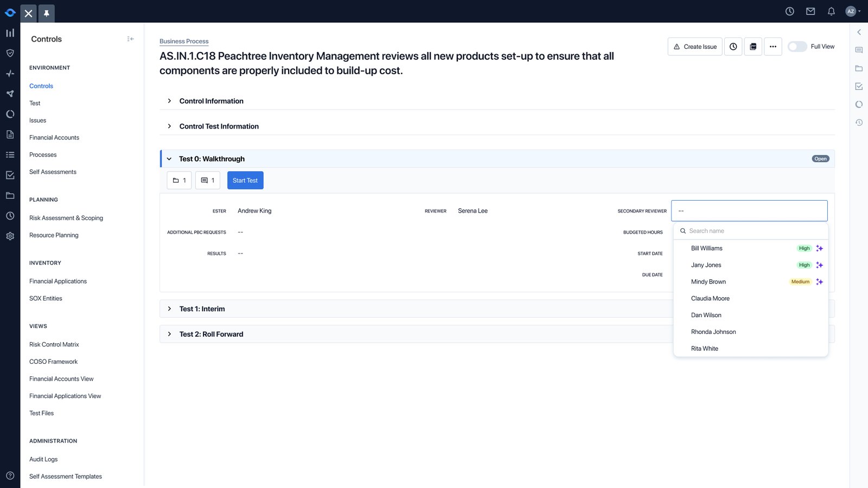Collapse right panel with chevron icon
Image resolution: width=868 pixels, height=488 pixels.
pyautogui.click(x=859, y=33)
